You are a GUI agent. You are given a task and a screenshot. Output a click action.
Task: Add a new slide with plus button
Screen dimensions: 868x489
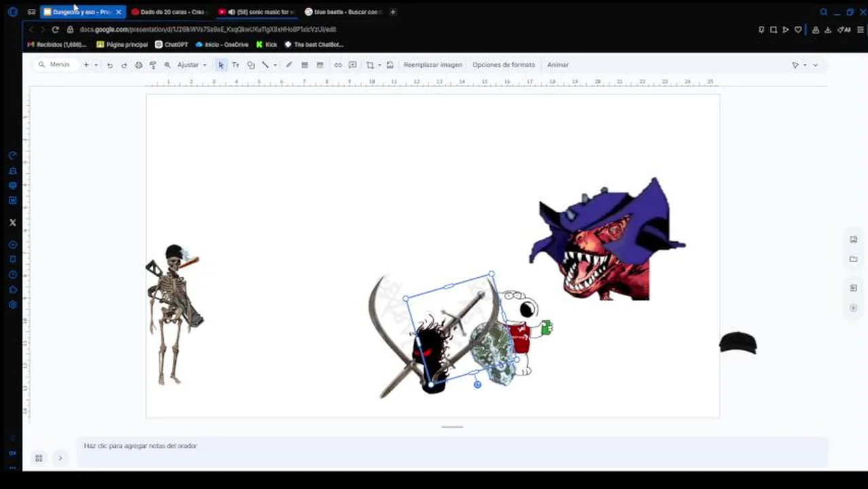coord(86,65)
